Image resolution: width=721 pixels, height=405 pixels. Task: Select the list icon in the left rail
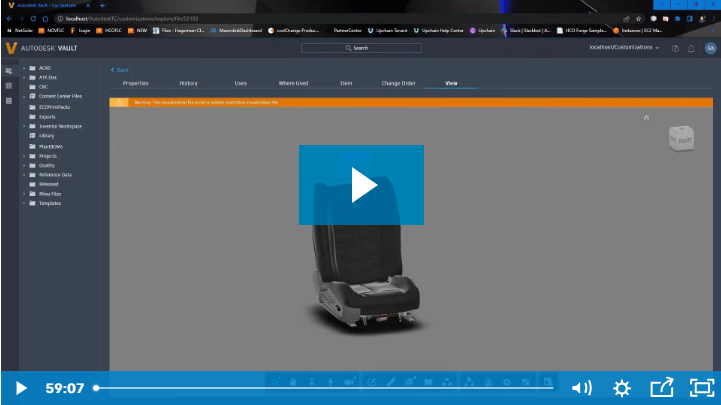(9, 101)
